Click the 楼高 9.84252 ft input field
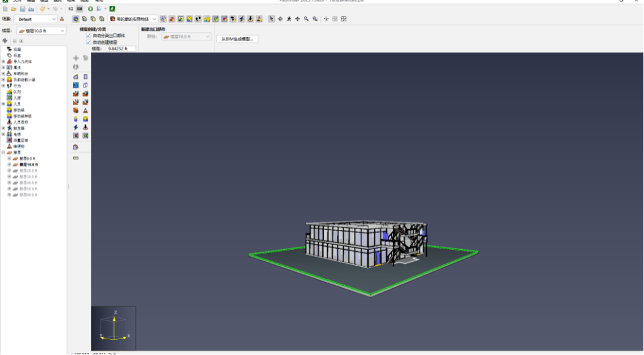Image resolution: width=644 pixels, height=355 pixels. 121,48
